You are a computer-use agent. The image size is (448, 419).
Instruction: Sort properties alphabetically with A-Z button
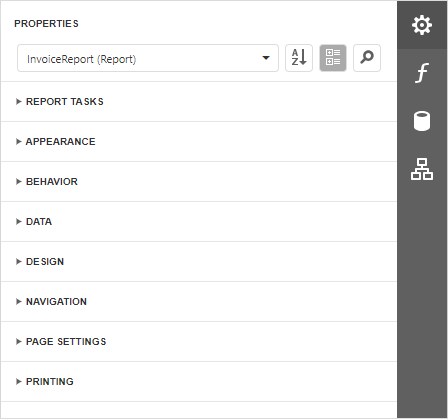click(299, 58)
